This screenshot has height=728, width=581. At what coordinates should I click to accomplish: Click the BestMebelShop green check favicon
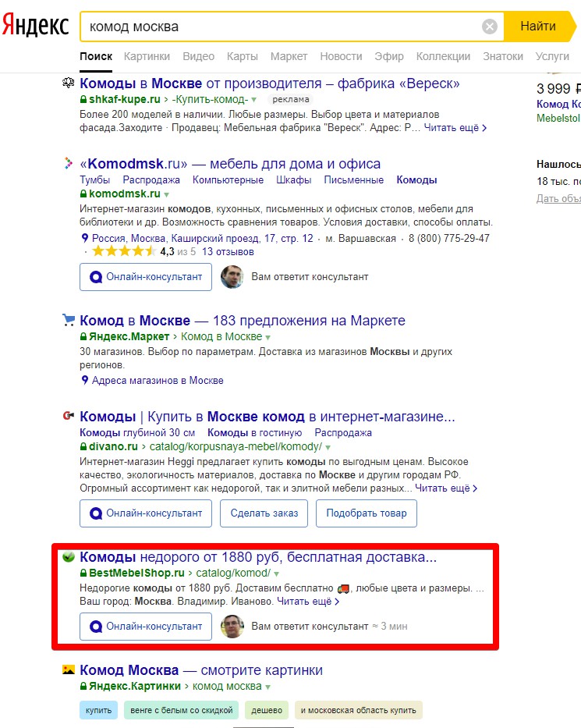pyautogui.click(x=68, y=556)
